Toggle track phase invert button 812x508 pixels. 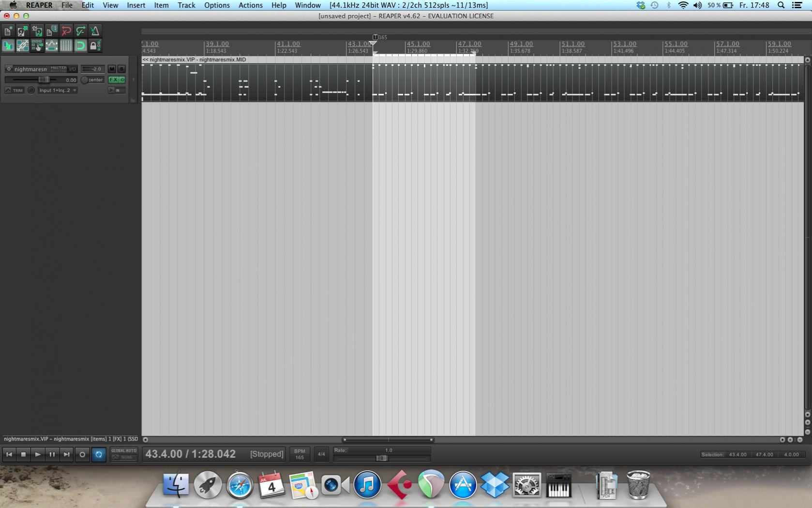[x=31, y=91]
